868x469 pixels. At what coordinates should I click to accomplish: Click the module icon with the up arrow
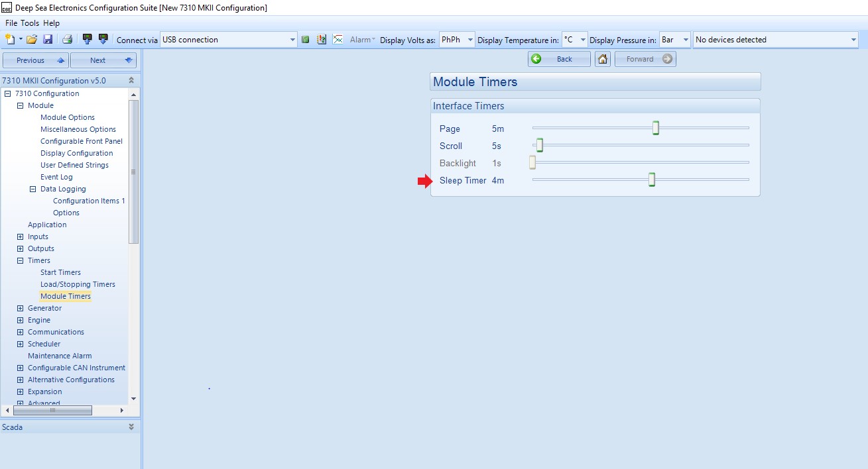click(87, 40)
